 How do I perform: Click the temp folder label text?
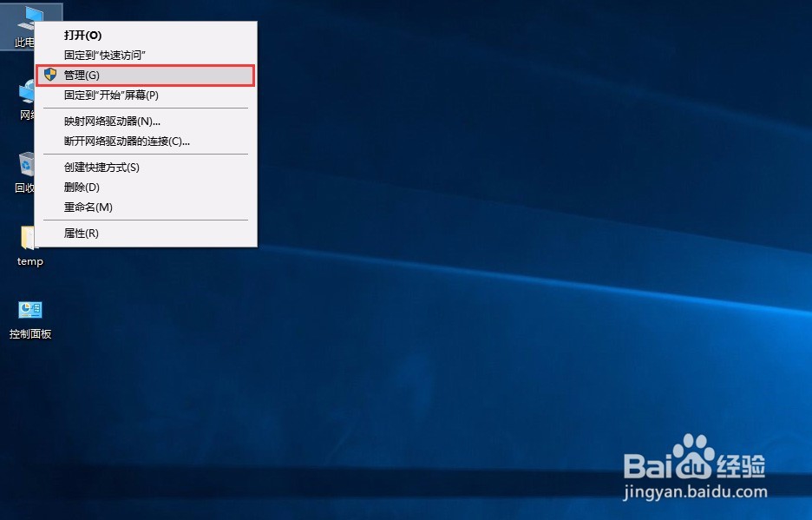(30, 261)
